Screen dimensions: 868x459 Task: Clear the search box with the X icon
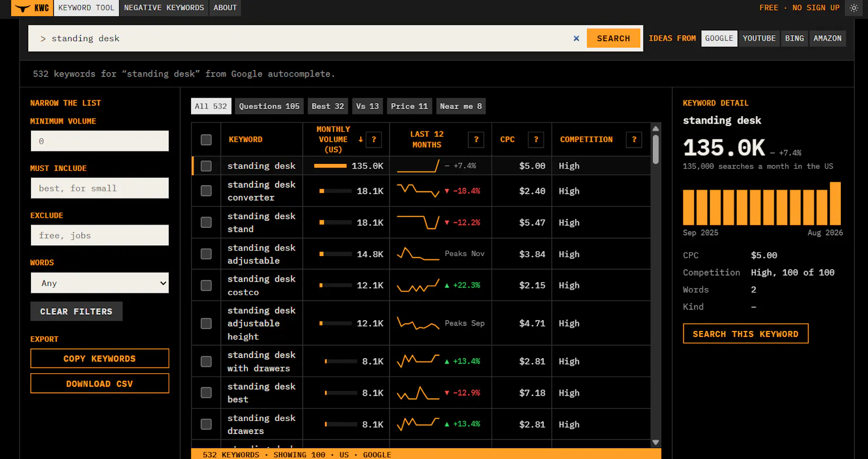click(576, 39)
